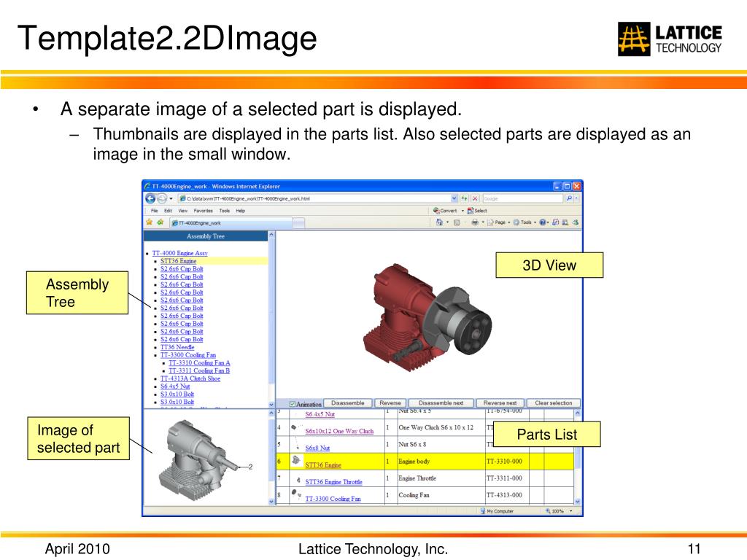Viewport: 747px width, 560px height.
Task: Click the gray selected-part engine image
Action: 200,459
